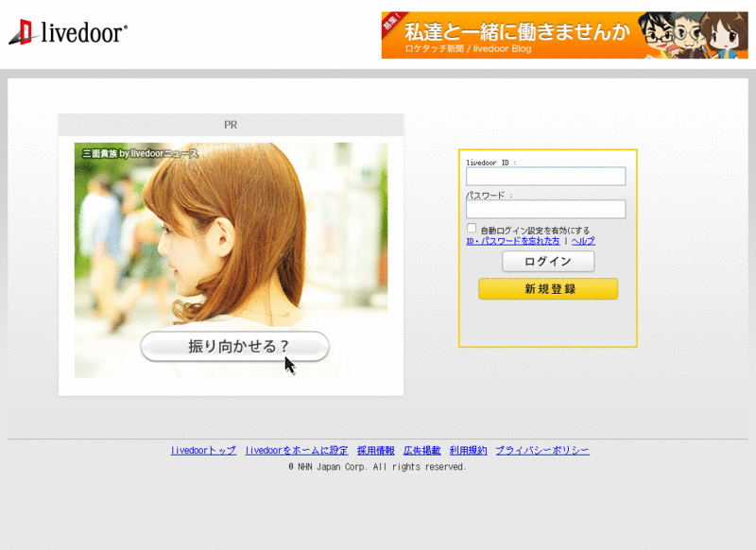Enable the 自動ログイン設定 checkbox

[472, 228]
